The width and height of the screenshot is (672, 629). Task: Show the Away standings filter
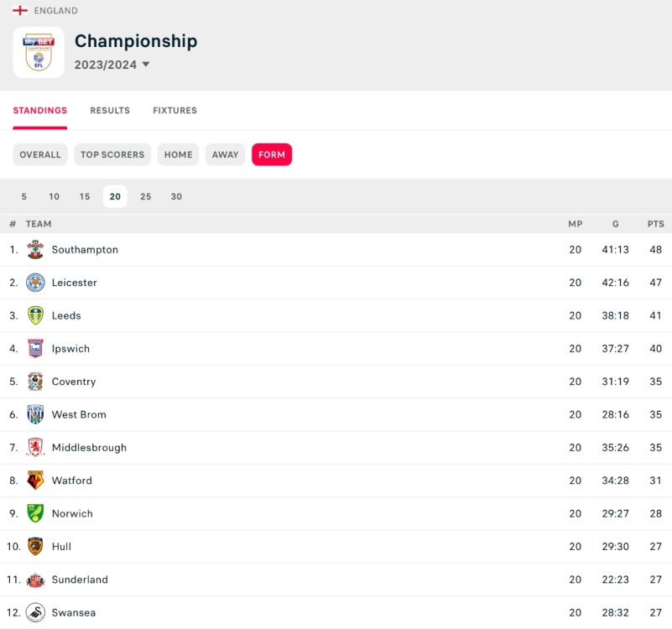point(225,155)
